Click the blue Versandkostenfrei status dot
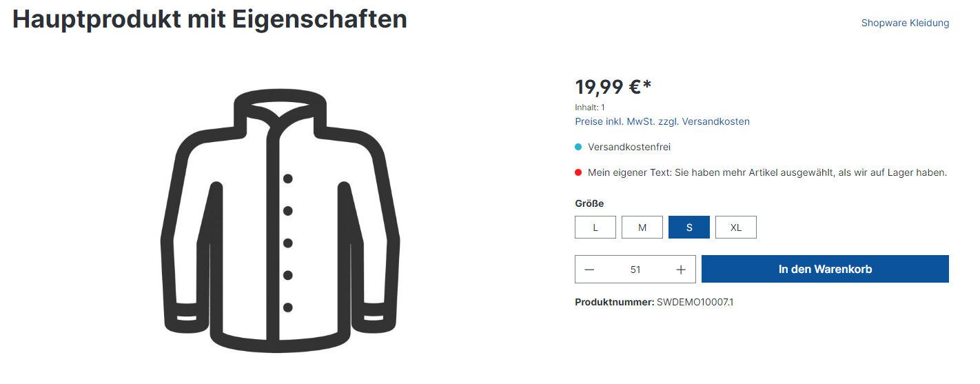Image resolution: width=980 pixels, height=384 pixels. [x=578, y=147]
